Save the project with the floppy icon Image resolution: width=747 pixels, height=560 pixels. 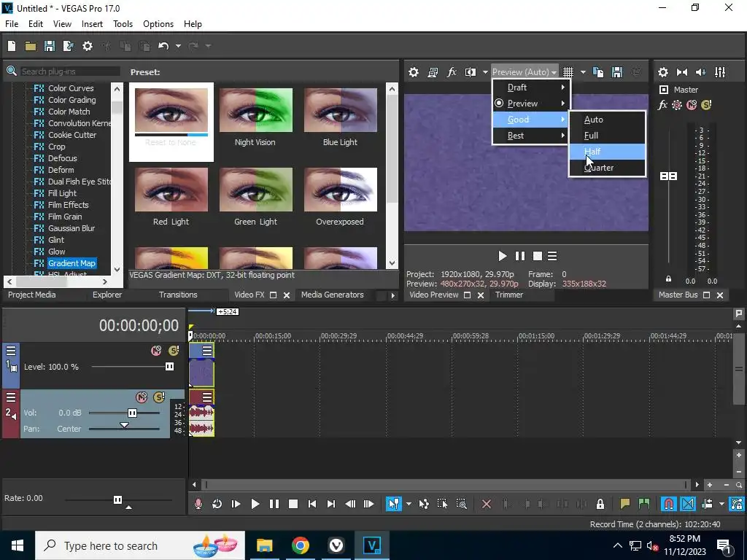(50, 46)
